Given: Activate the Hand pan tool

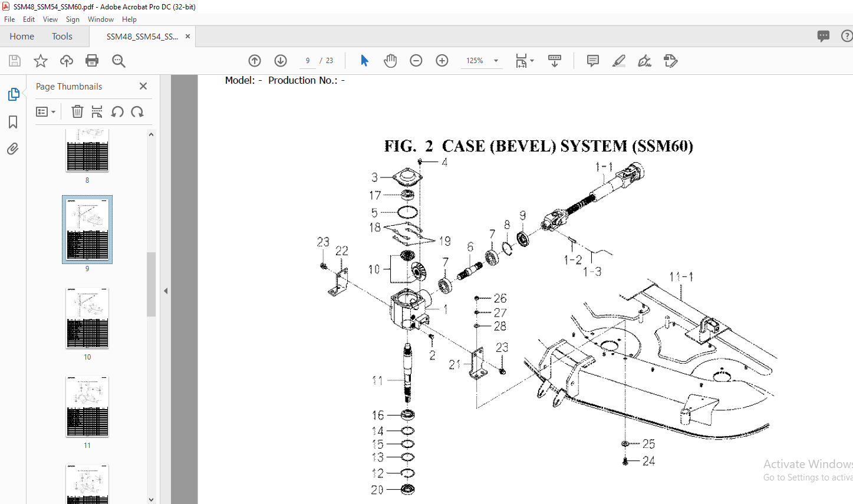Looking at the screenshot, I should click(390, 61).
